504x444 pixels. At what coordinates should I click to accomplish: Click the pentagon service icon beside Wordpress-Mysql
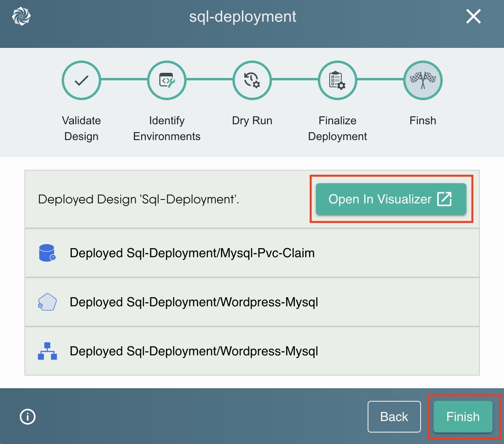pos(47,302)
